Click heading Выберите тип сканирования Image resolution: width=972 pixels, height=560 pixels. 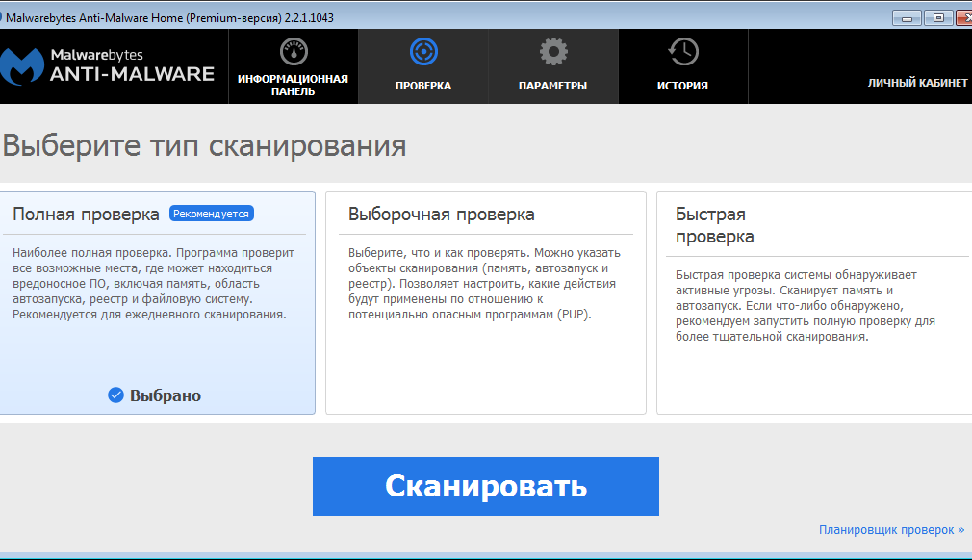coord(205,146)
